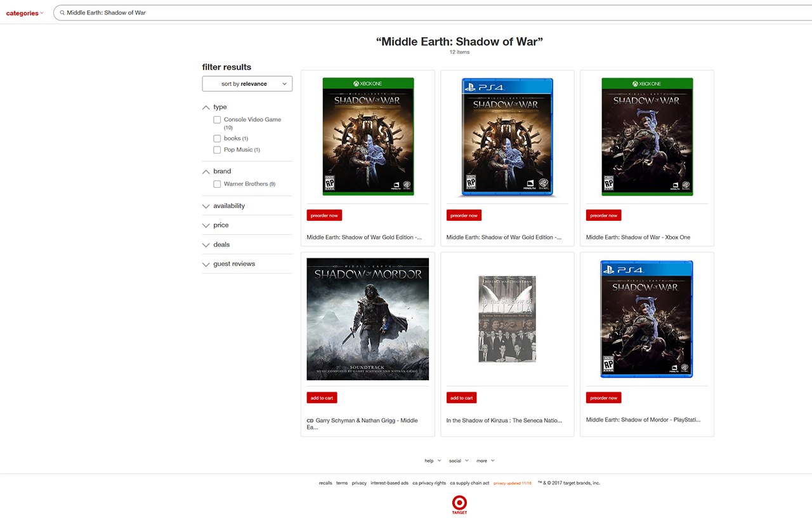This screenshot has width=812, height=530.
Task: Preorder Shadow of Mordor - PlayStation item
Action: coord(603,398)
